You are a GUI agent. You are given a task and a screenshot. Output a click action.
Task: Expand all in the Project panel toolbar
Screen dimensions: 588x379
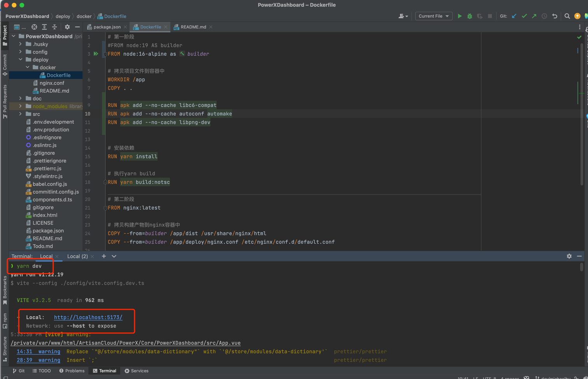coord(44,27)
